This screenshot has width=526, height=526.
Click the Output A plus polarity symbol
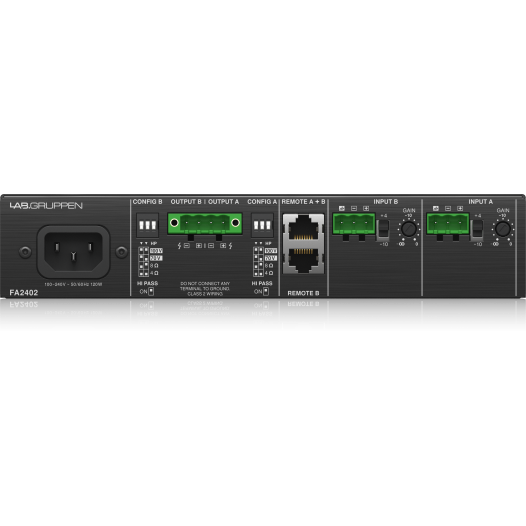point(223,246)
